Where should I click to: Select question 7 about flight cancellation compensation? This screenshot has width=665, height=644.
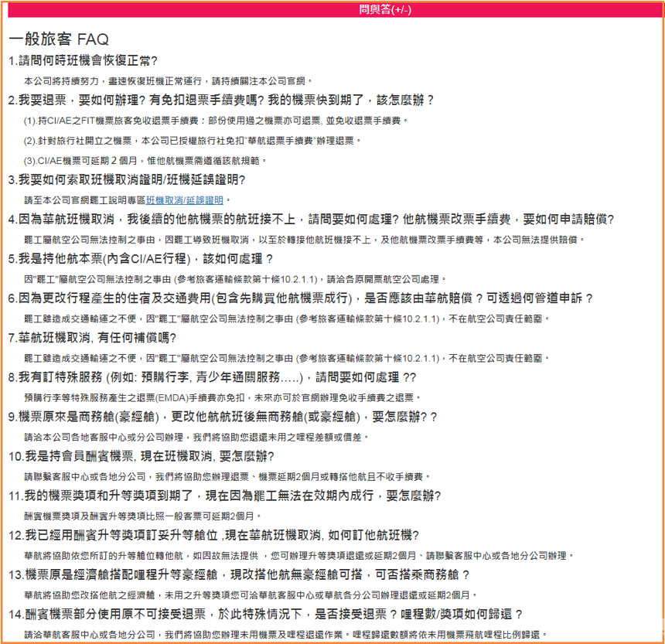93,337
